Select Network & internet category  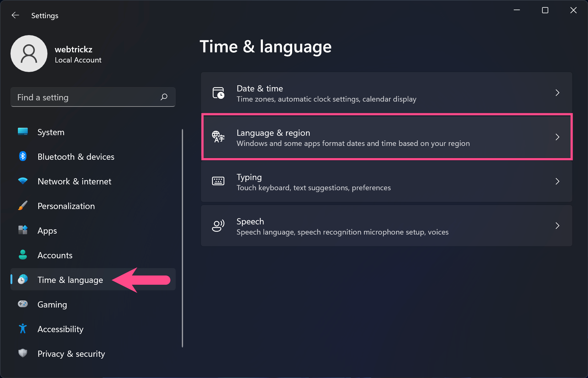coord(74,181)
